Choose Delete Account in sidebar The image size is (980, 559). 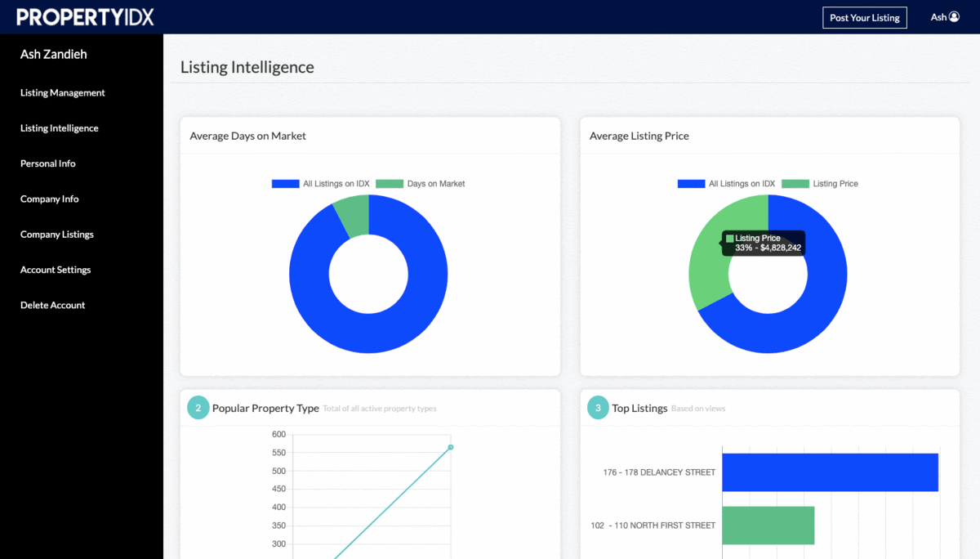(x=53, y=305)
